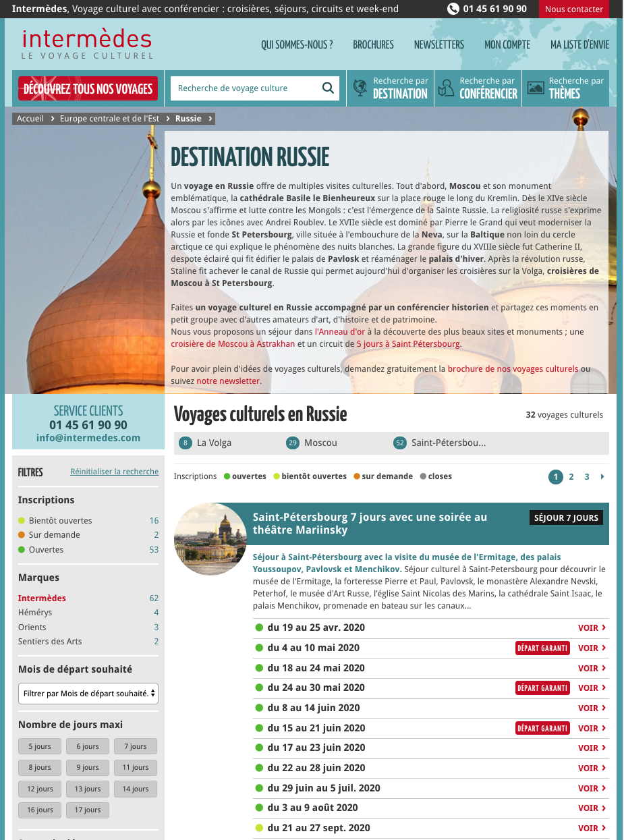The width and height of the screenshot is (624, 840).
Task: Go to Mon Compte menu
Action: pos(507,45)
